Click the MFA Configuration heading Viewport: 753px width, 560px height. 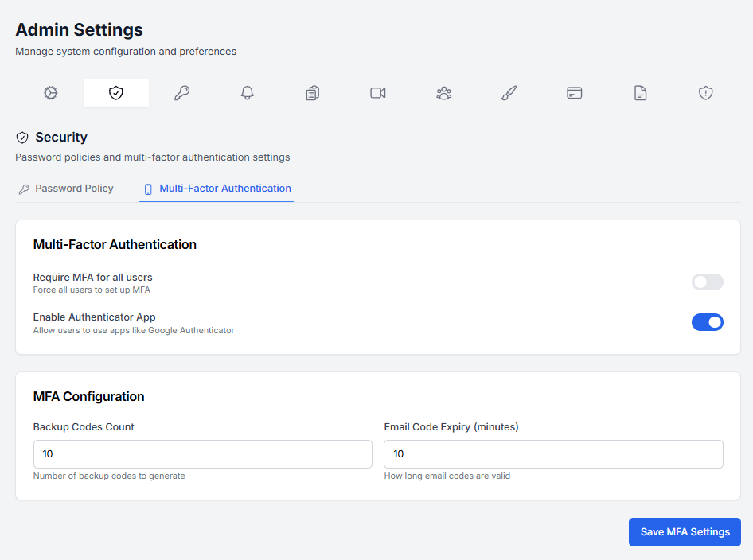pos(89,396)
